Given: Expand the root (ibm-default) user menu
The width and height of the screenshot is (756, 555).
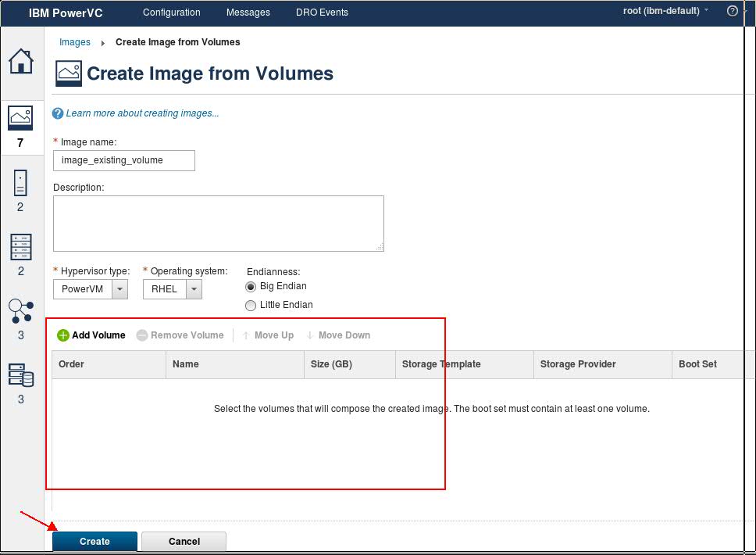Looking at the screenshot, I should (665, 11).
